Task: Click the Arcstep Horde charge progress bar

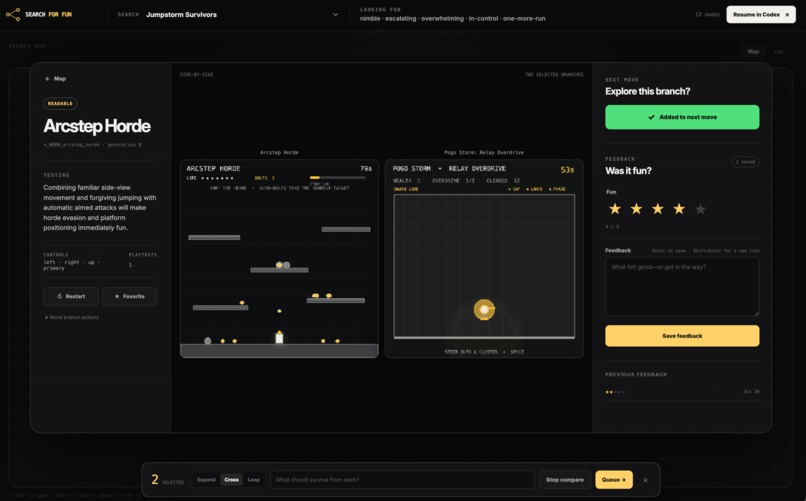Action: pos(338,178)
